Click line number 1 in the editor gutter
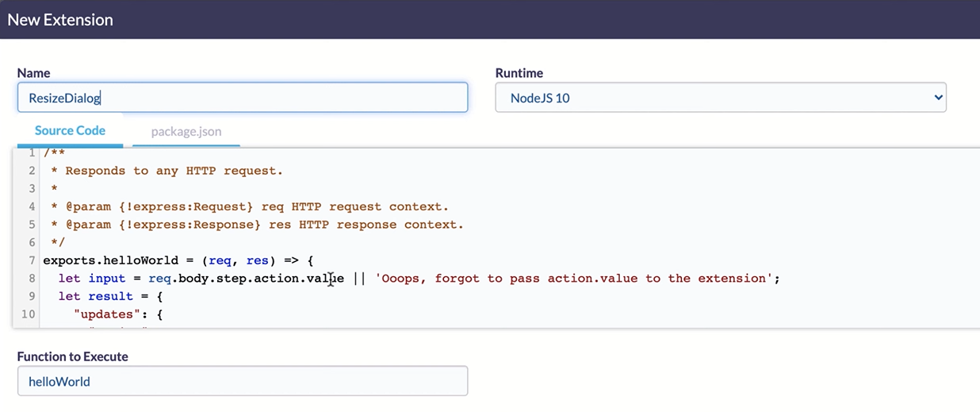980x412 pixels. point(32,152)
